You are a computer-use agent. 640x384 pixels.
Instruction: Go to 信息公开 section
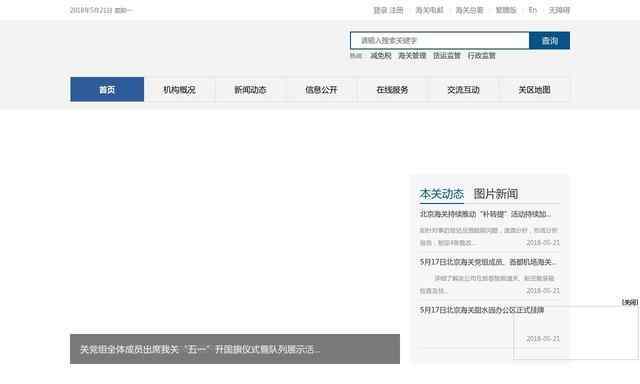pyautogui.click(x=321, y=89)
